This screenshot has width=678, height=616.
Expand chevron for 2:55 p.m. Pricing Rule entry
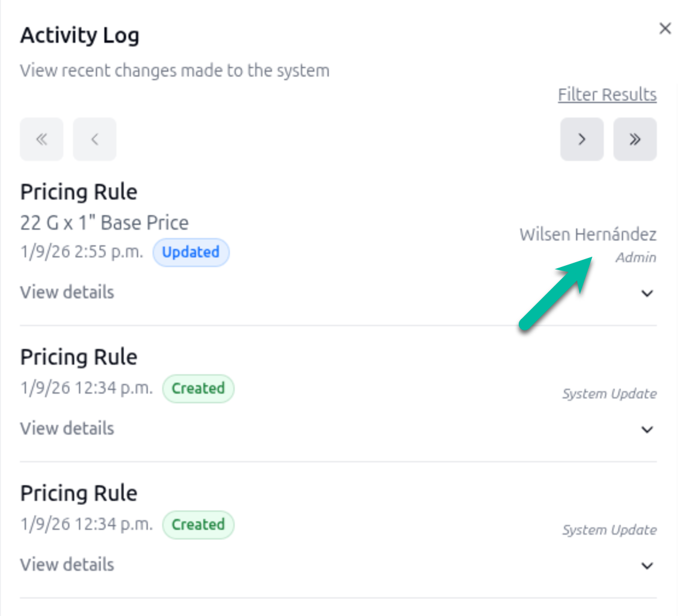[x=647, y=294]
